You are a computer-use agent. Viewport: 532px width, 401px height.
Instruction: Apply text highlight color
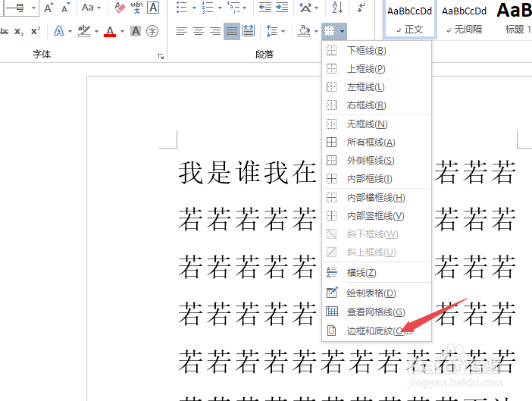tap(84, 32)
